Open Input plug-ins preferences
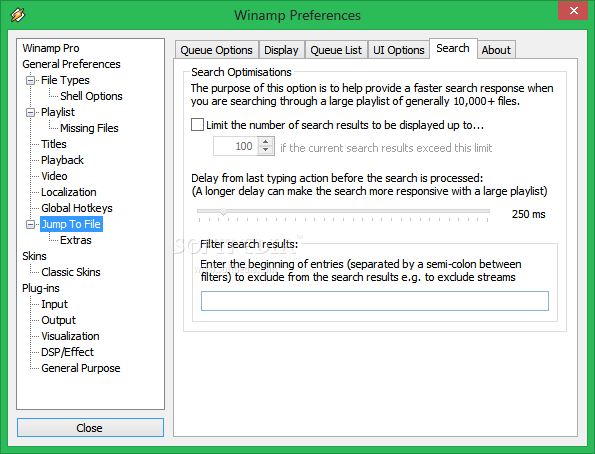 click(x=54, y=304)
